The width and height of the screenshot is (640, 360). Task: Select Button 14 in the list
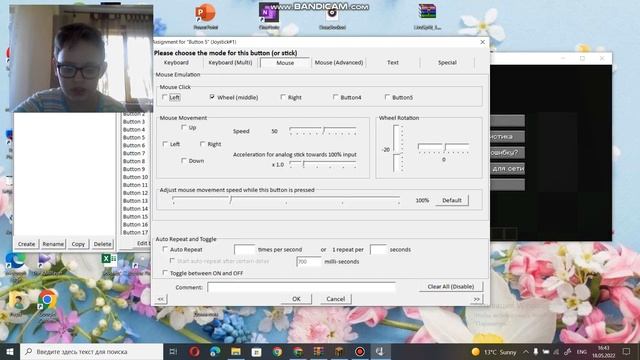[135, 209]
